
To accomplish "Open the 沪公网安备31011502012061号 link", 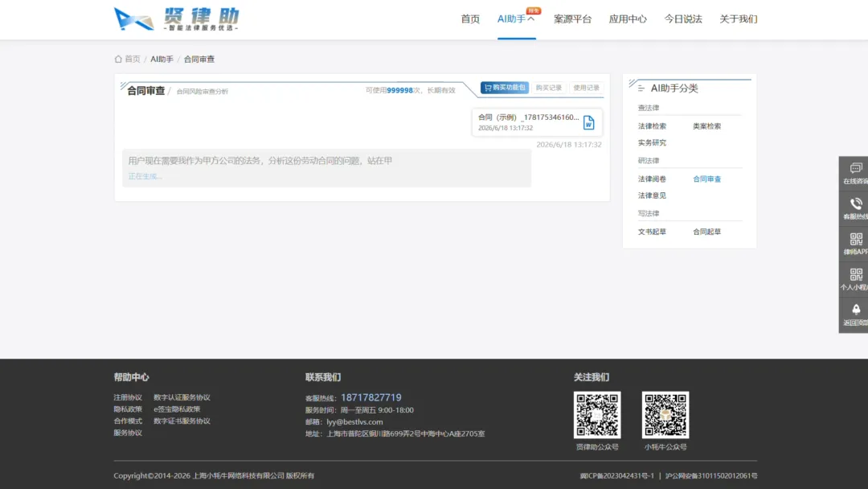I will (x=710, y=475).
